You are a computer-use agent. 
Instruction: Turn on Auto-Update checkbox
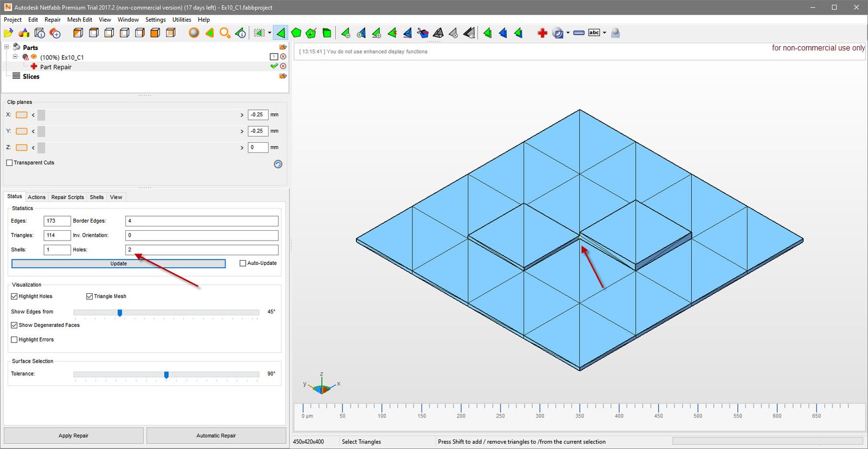coord(243,263)
